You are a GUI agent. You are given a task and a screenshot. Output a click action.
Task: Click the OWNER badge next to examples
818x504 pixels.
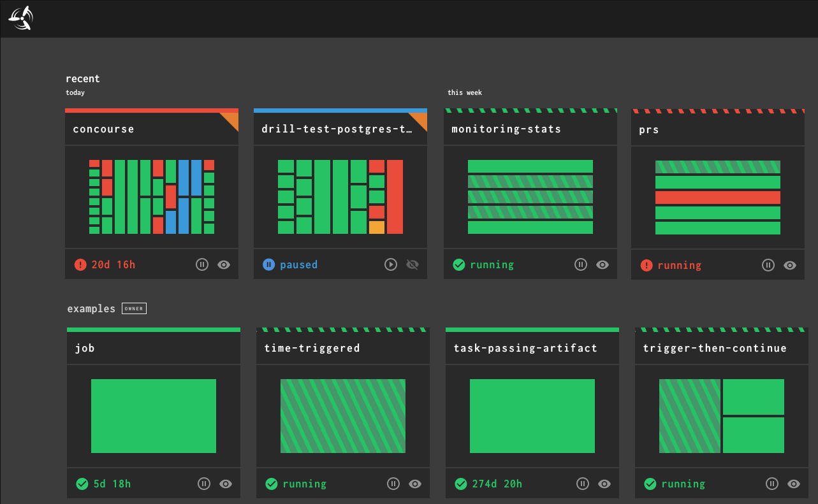click(134, 308)
